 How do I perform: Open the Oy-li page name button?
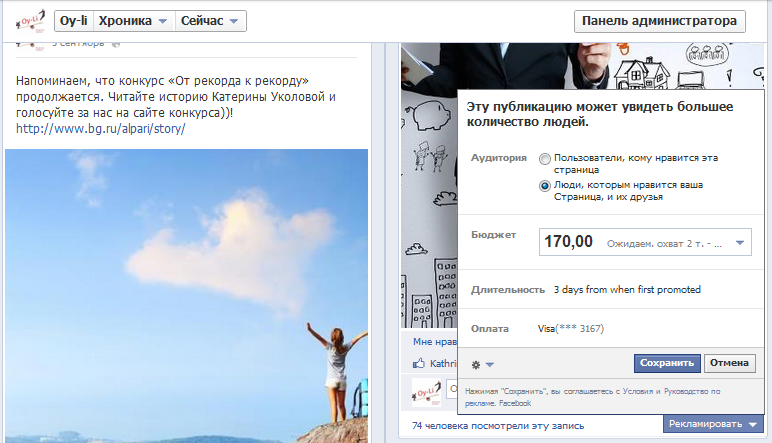click(74, 21)
